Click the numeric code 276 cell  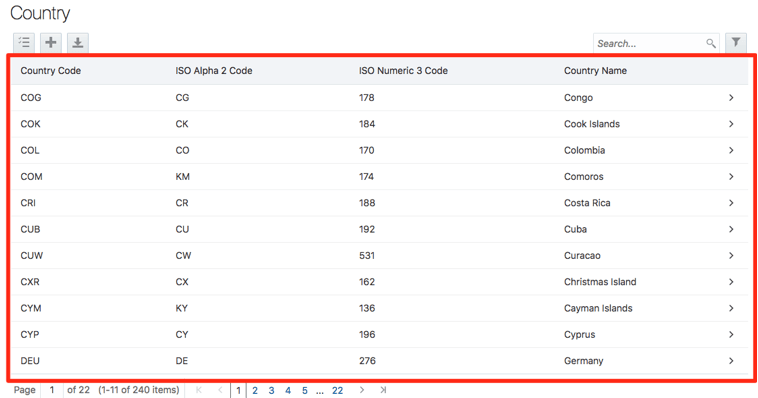pyautogui.click(x=367, y=361)
